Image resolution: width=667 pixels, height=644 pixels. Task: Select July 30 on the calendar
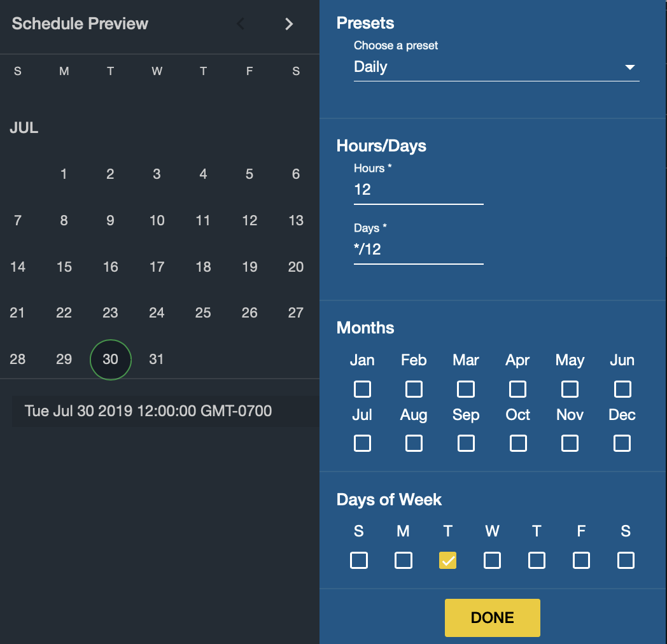click(x=111, y=360)
